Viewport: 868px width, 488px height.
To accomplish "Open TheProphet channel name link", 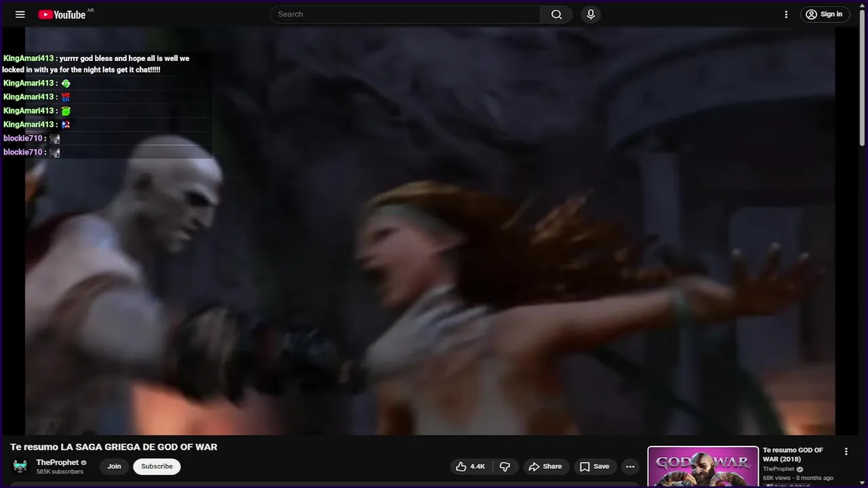I will tap(58, 462).
